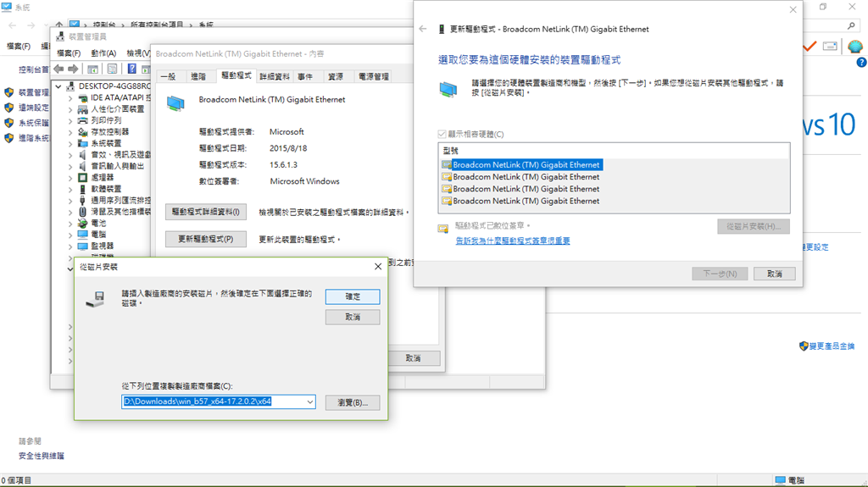Open the driver signing importance link
The height and width of the screenshot is (487, 868).
[513, 241]
